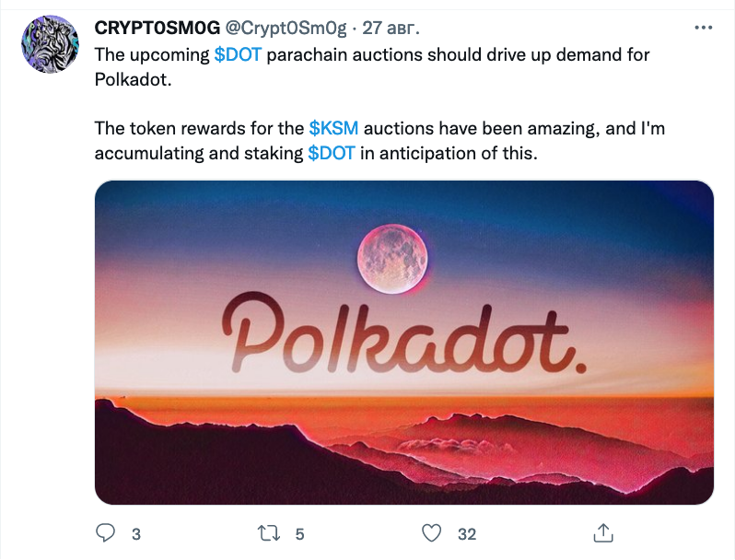Click the like count number 32

pos(467,534)
